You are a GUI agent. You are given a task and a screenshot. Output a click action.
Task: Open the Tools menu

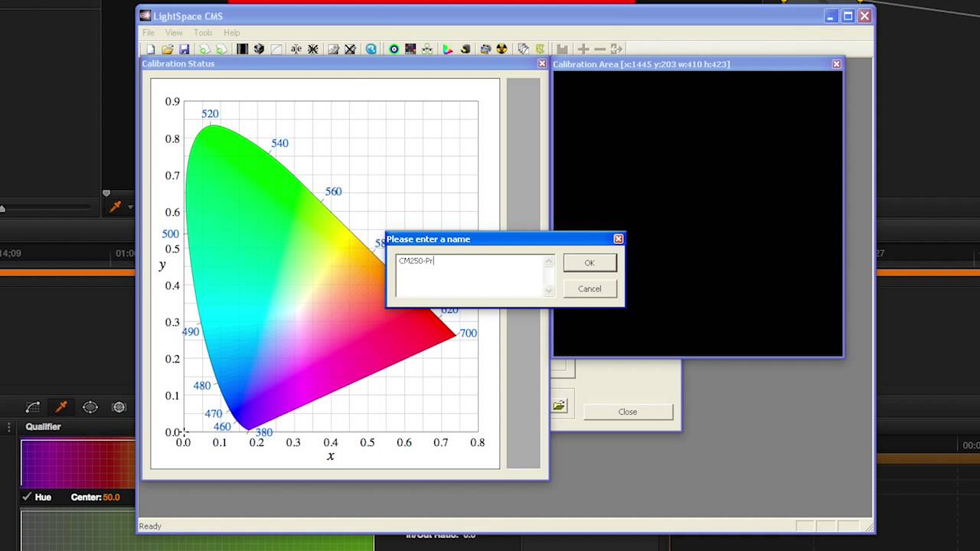203,33
